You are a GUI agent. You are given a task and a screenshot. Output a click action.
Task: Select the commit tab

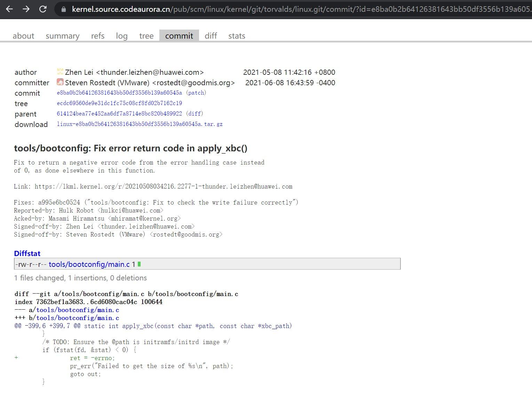tap(179, 36)
